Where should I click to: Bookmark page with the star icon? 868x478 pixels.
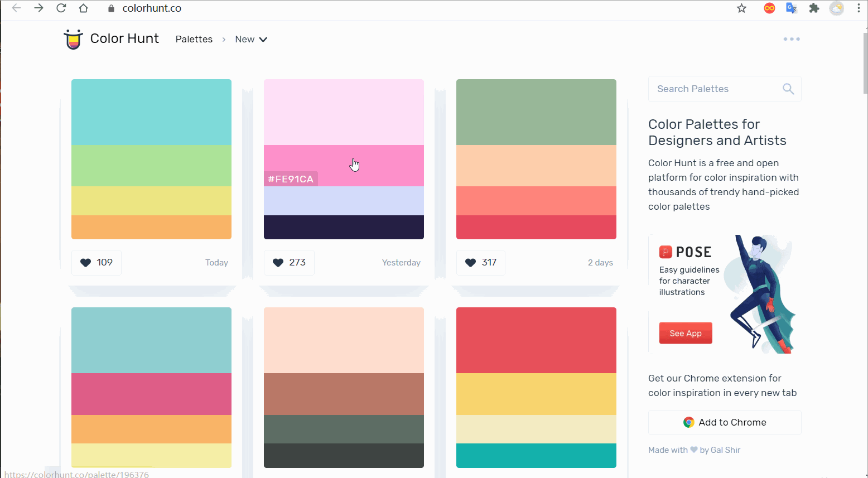click(x=741, y=8)
